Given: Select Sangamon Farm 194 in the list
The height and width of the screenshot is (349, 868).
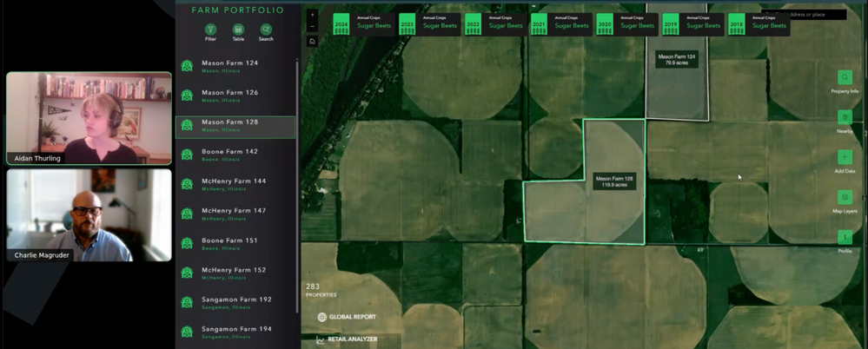Looking at the screenshot, I should pos(235,333).
